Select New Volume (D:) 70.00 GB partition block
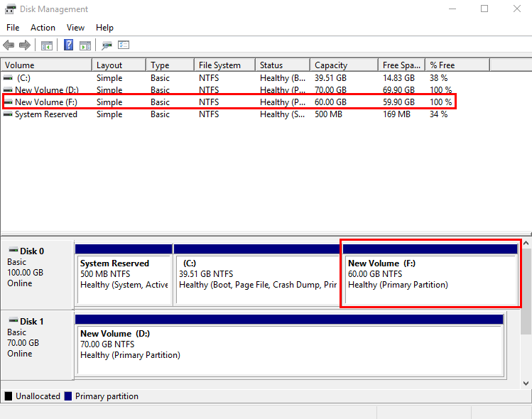The image size is (532, 419). click(289, 345)
